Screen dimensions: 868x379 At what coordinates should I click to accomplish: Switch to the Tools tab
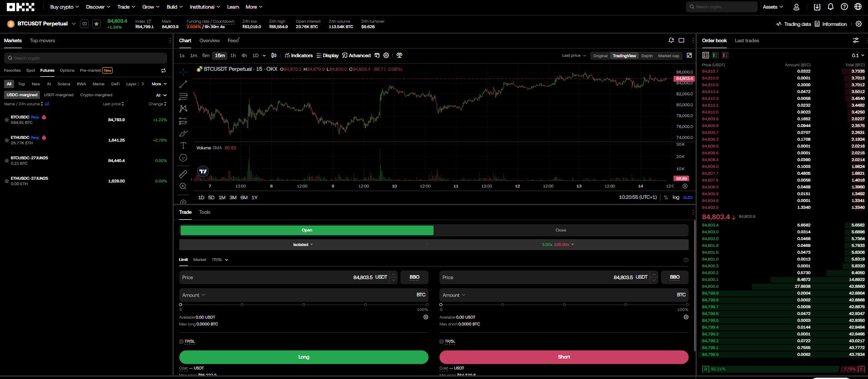pos(204,212)
